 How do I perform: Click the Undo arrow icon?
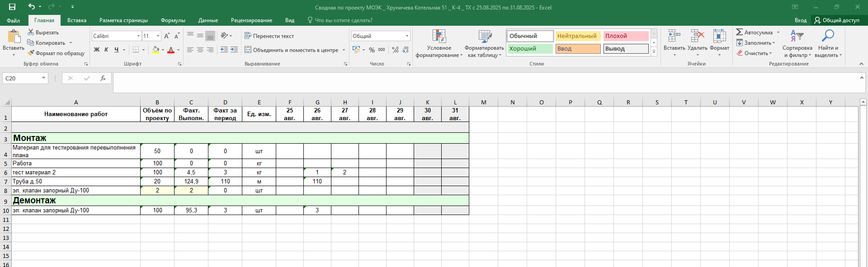[31, 7]
